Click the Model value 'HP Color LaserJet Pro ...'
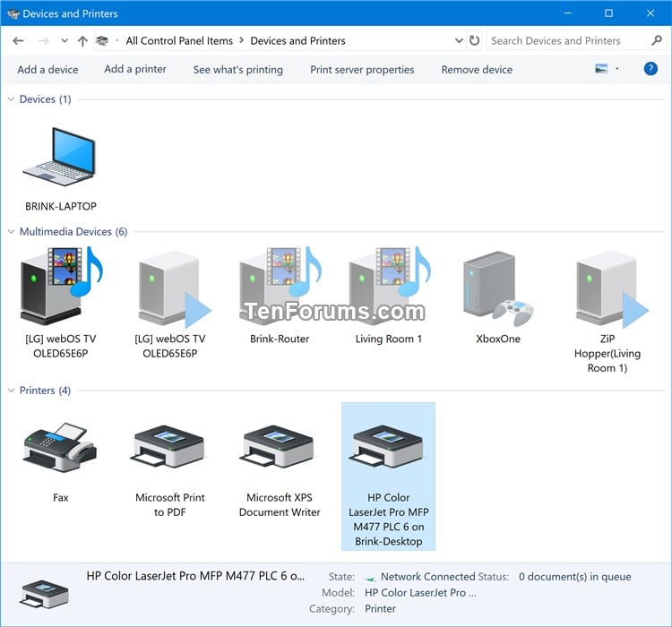This screenshot has height=627, width=672. pos(420,593)
